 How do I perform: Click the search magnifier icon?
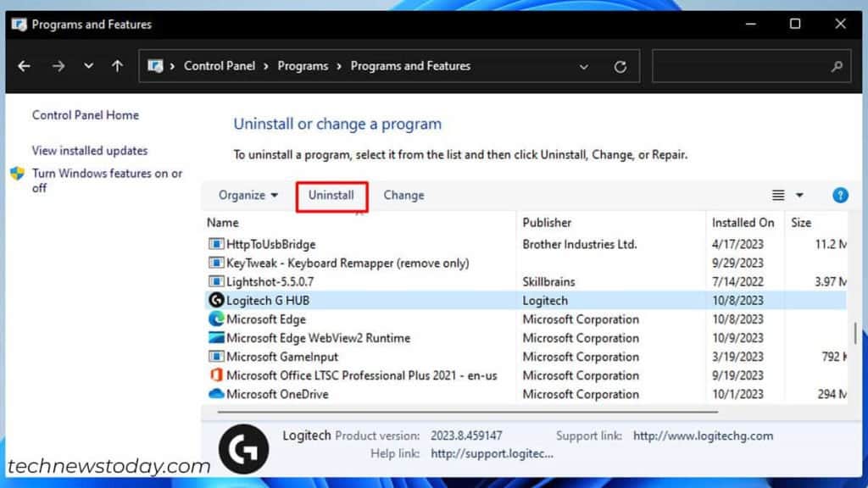coord(837,66)
